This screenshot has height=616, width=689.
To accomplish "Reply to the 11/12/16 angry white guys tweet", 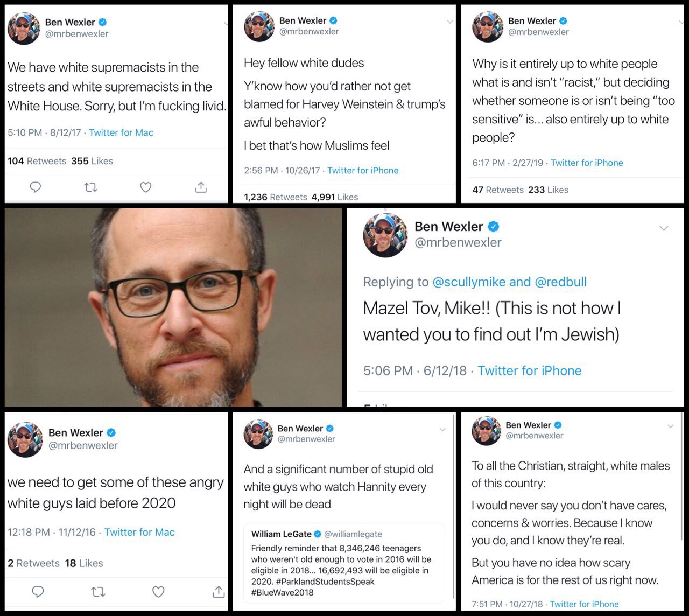I will pyautogui.click(x=38, y=592).
